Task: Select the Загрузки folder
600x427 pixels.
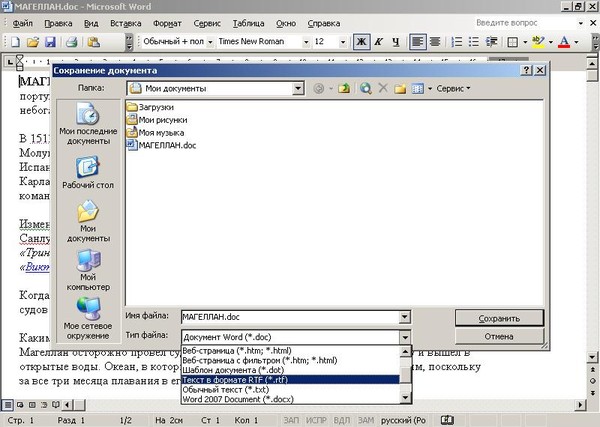Action: (150, 107)
